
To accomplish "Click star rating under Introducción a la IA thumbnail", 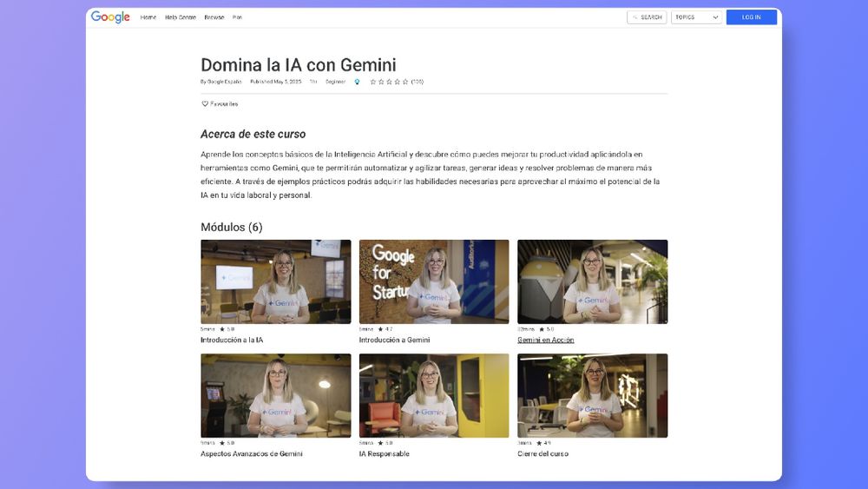I will coord(227,329).
